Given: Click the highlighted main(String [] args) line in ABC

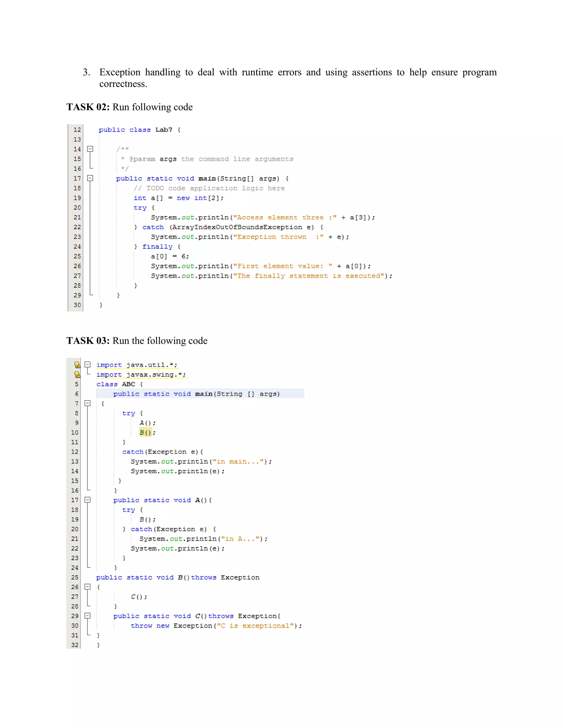Looking at the screenshot, I should 200,394.
